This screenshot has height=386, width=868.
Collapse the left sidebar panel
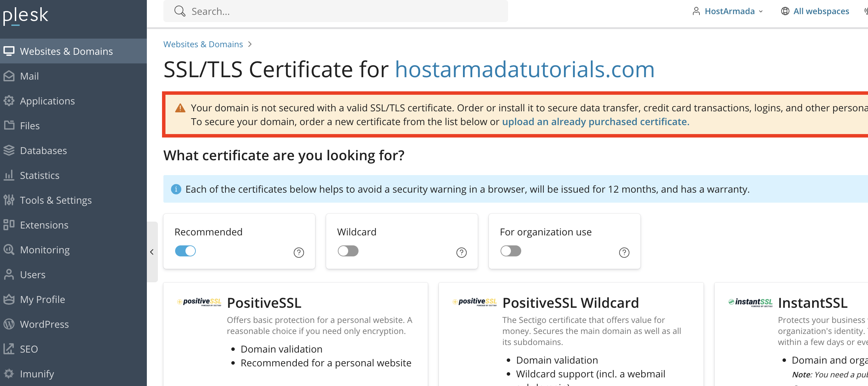pos(152,252)
